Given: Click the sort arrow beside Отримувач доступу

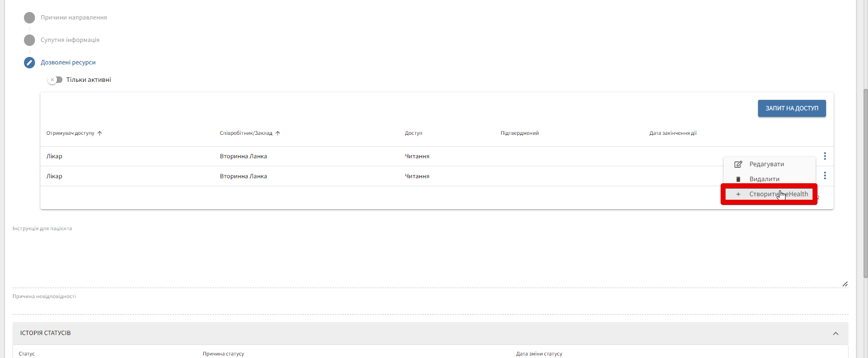Looking at the screenshot, I should coord(100,133).
